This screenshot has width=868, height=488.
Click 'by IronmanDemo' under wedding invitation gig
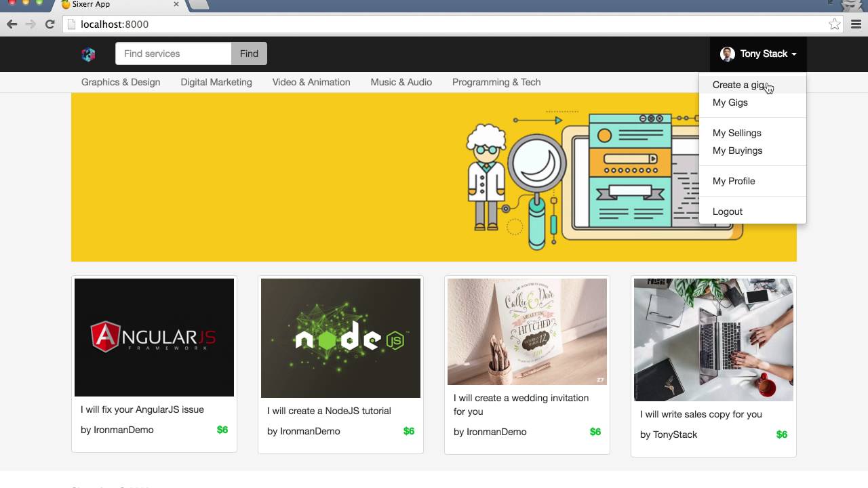(x=490, y=432)
